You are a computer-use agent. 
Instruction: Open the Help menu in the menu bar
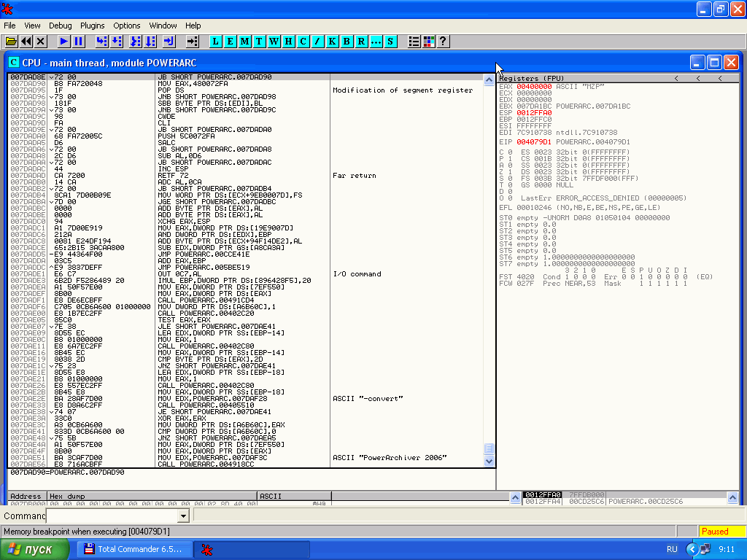click(x=193, y=26)
